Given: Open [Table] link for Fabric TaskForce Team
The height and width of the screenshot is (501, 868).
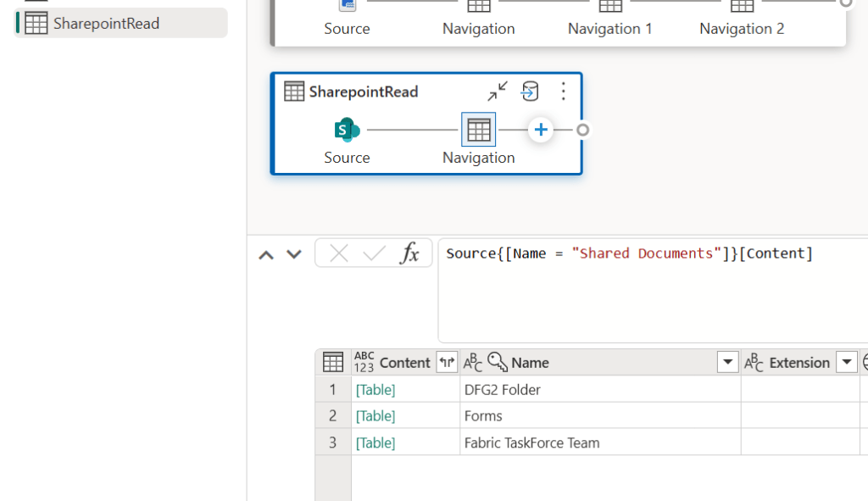Looking at the screenshot, I should 376,443.
